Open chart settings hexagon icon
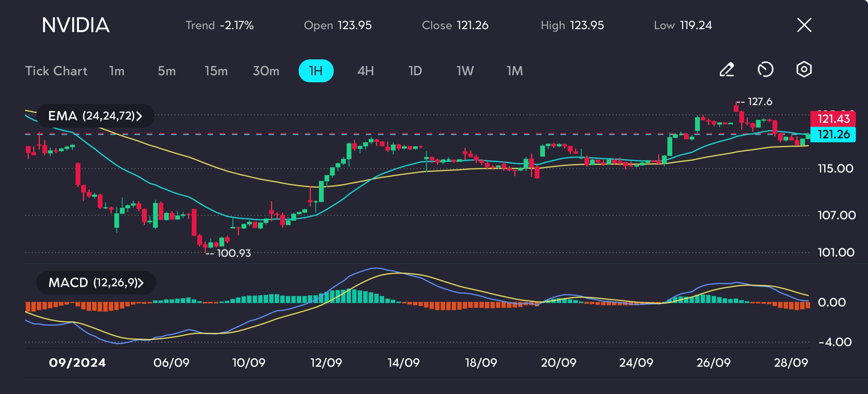 point(804,69)
